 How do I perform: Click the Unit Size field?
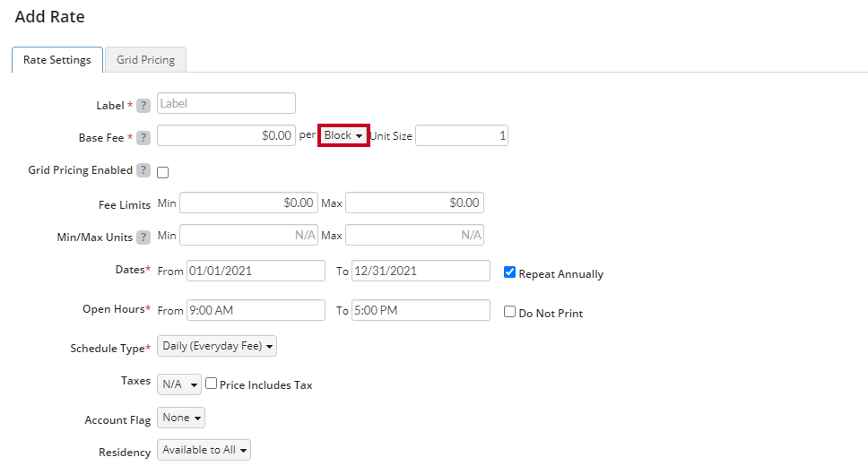462,135
